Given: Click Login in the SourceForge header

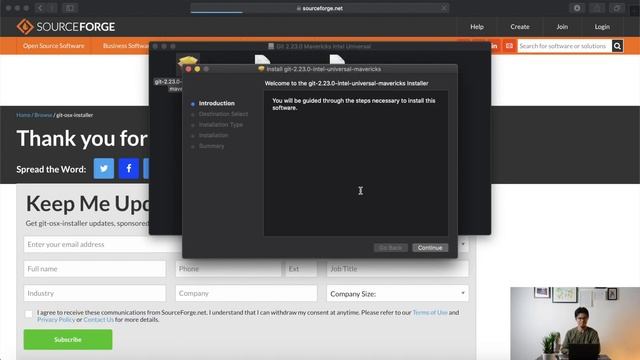Looking at the screenshot, I should click(602, 27).
